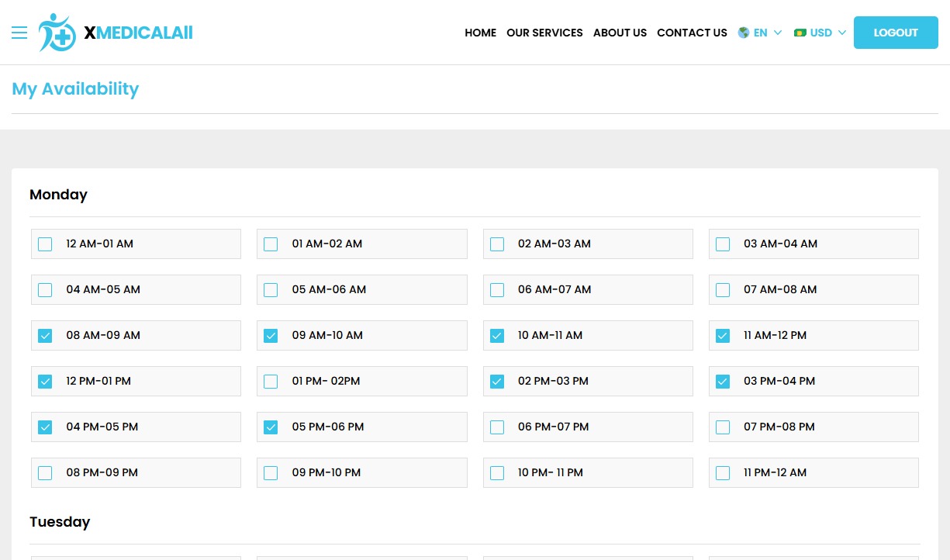
Task: Expand the USD currency dropdown
Action: (820, 33)
